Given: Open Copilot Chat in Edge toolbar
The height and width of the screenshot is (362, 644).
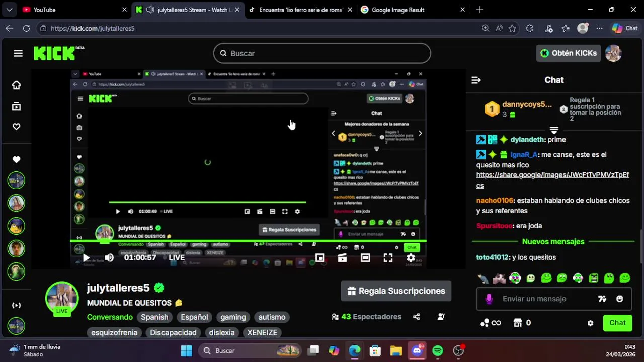Looking at the screenshot, I should (625, 29).
